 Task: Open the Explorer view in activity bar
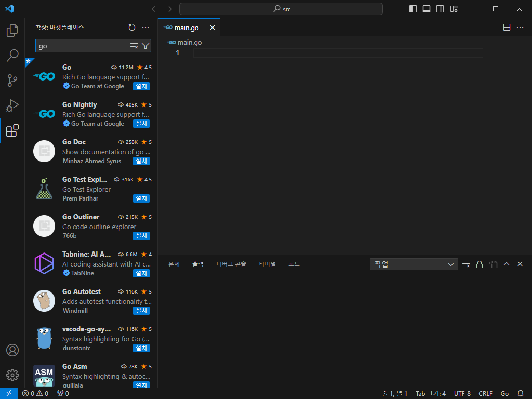(x=12, y=31)
